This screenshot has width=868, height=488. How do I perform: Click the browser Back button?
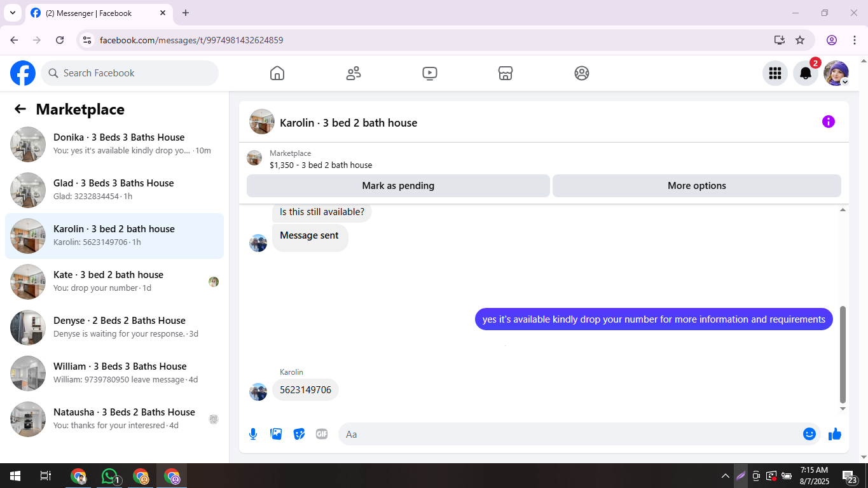pos(14,40)
